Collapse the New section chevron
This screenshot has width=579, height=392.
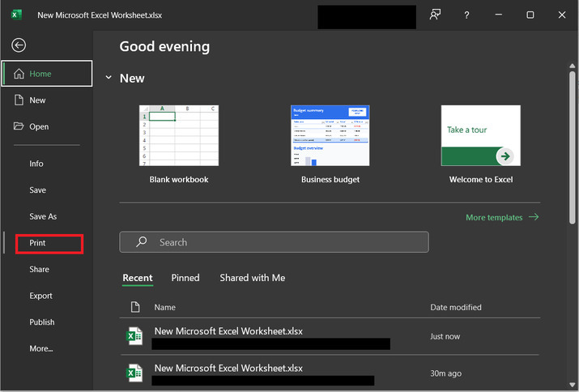click(109, 79)
